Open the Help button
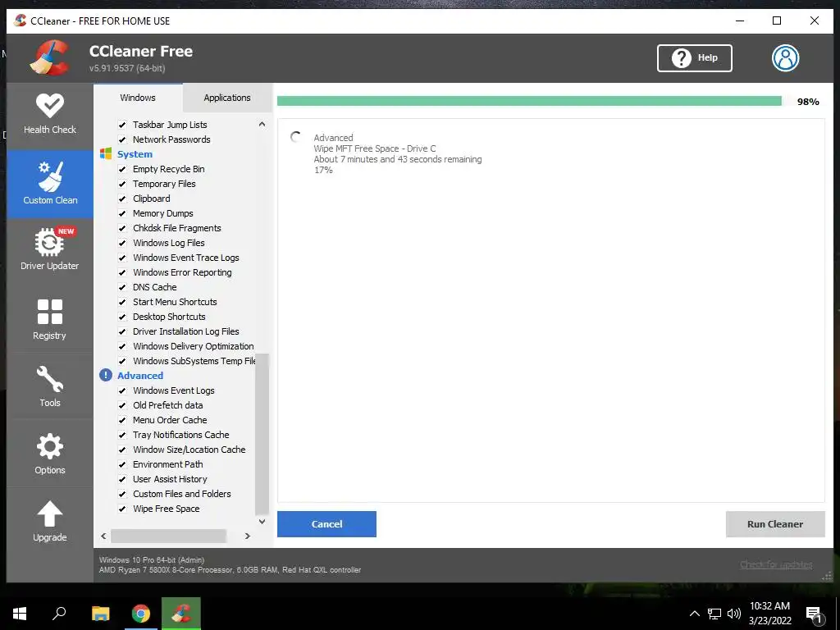Image resolution: width=840 pixels, height=630 pixels. [695, 58]
